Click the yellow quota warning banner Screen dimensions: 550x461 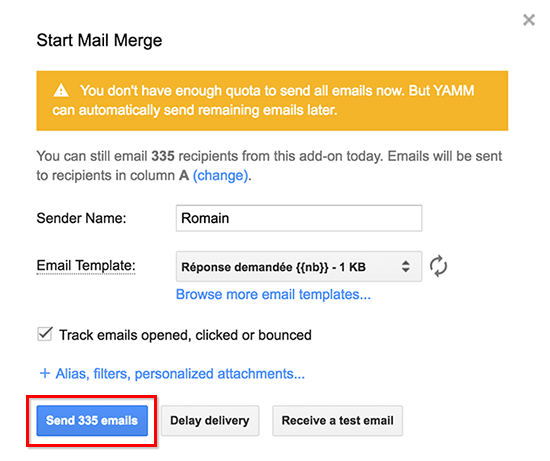coord(272,101)
